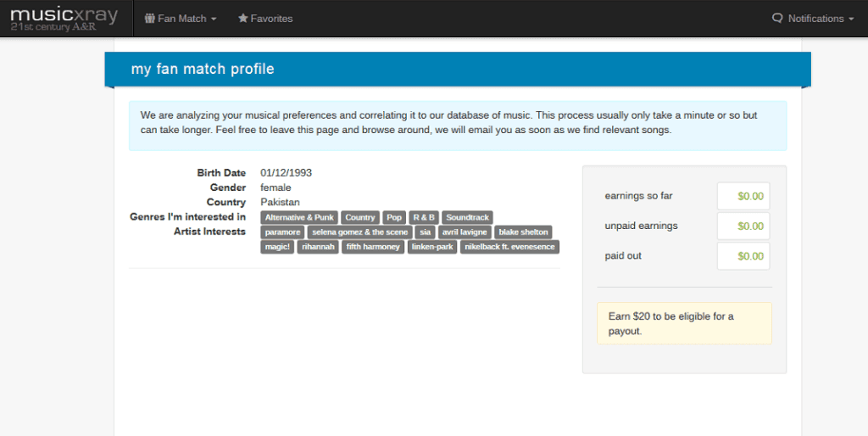Select the Country genre tag
The image size is (868, 436).
pos(360,217)
